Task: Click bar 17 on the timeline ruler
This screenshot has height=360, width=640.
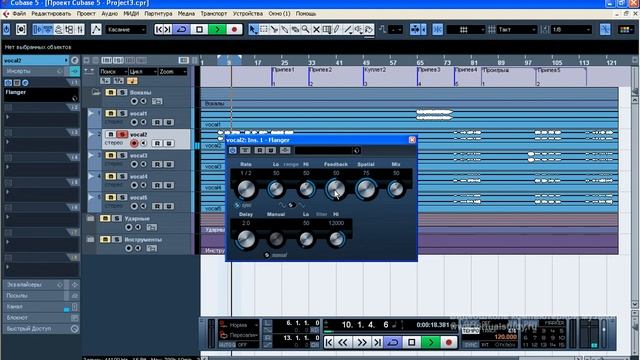Action: [x=257, y=62]
